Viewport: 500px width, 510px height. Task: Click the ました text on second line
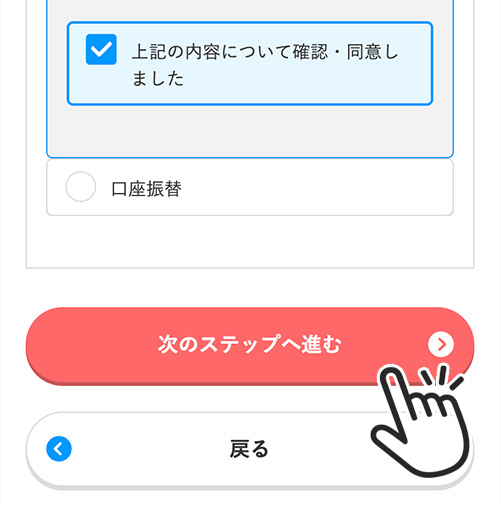[x=158, y=79]
